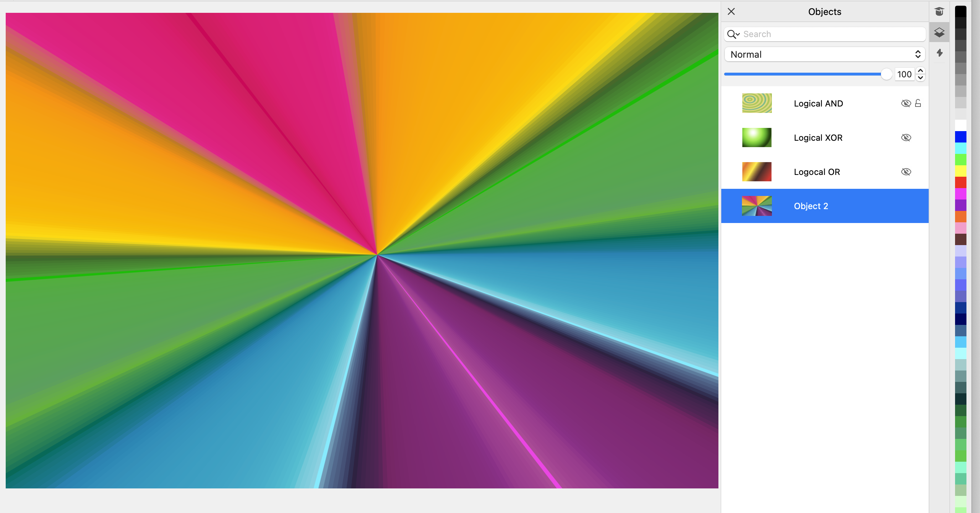Pick the black swatch in color palette
The width and height of the screenshot is (980, 513).
(x=960, y=11)
